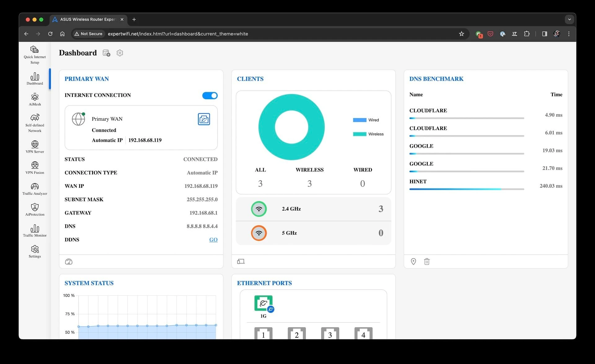
Task: Open dashboard gear settings icon
Action: 120,53
